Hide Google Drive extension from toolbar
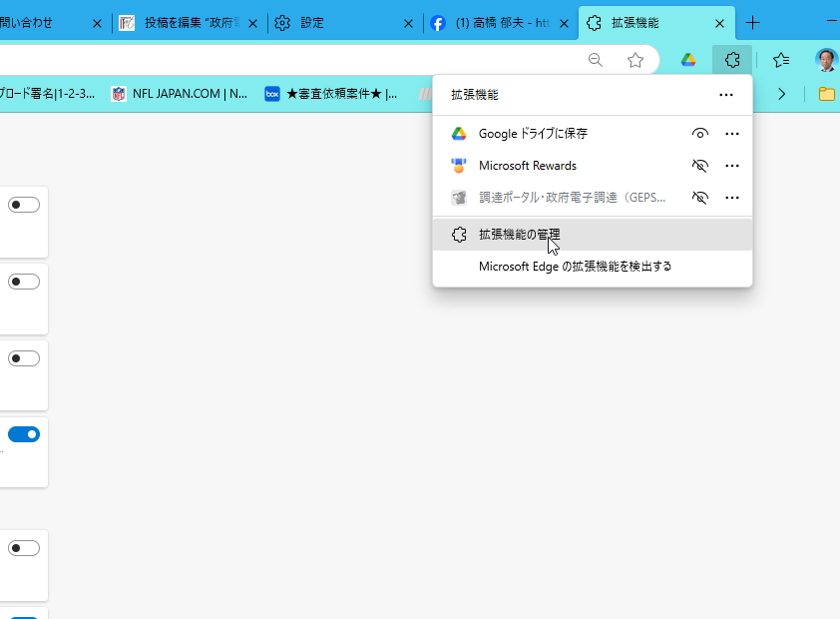The height and width of the screenshot is (619, 840). pos(700,134)
